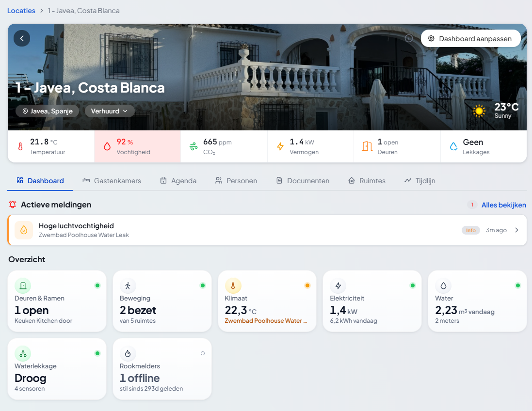Open the 6,2 kWh vandaag Elektriciteit card
This screenshot has width=532, height=411.
click(372, 301)
